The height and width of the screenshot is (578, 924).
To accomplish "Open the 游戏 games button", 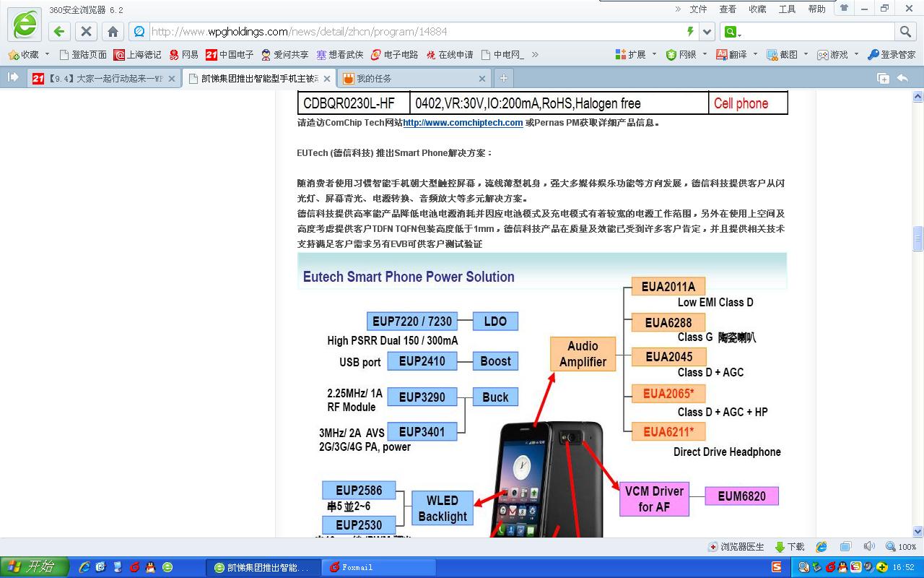I will (833, 54).
